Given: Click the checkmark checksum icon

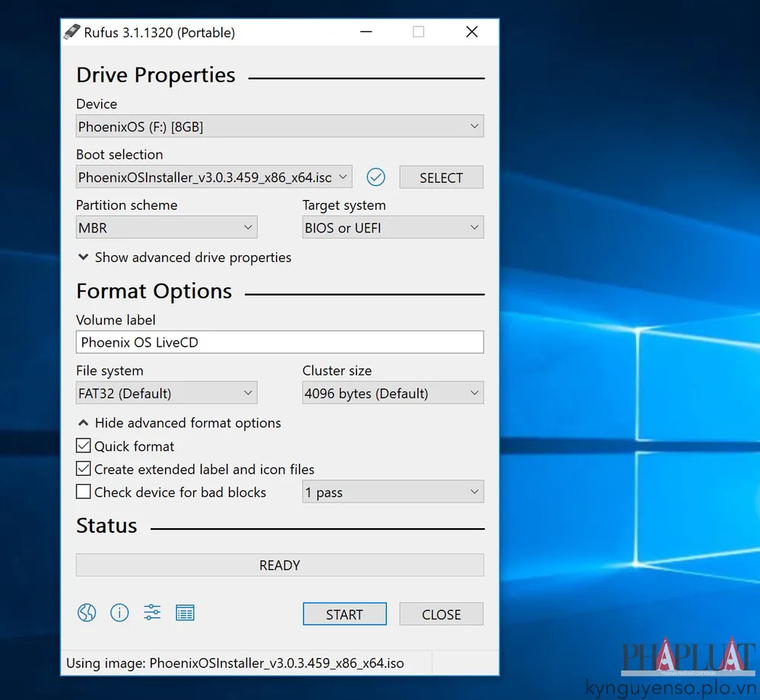Looking at the screenshot, I should tap(375, 177).
